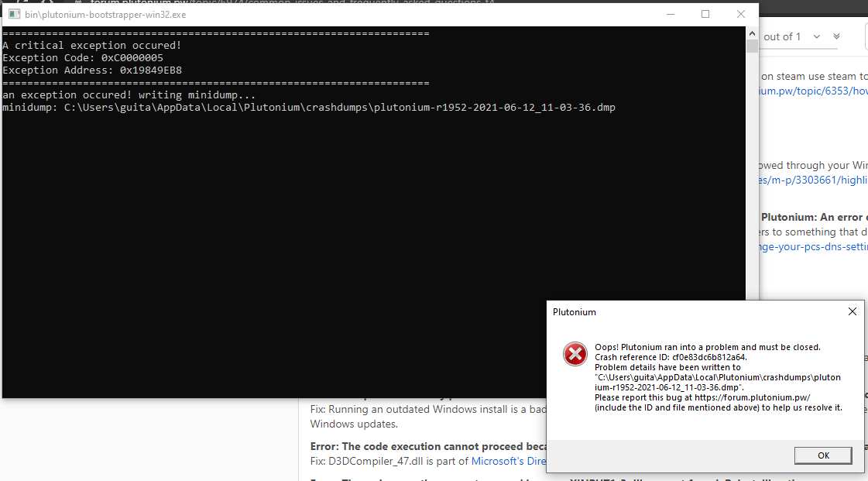Image resolution: width=868 pixels, height=481 pixels.
Task: Click the 'Please report this bug' line in dialog
Action: pyautogui.click(x=702, y=397)
